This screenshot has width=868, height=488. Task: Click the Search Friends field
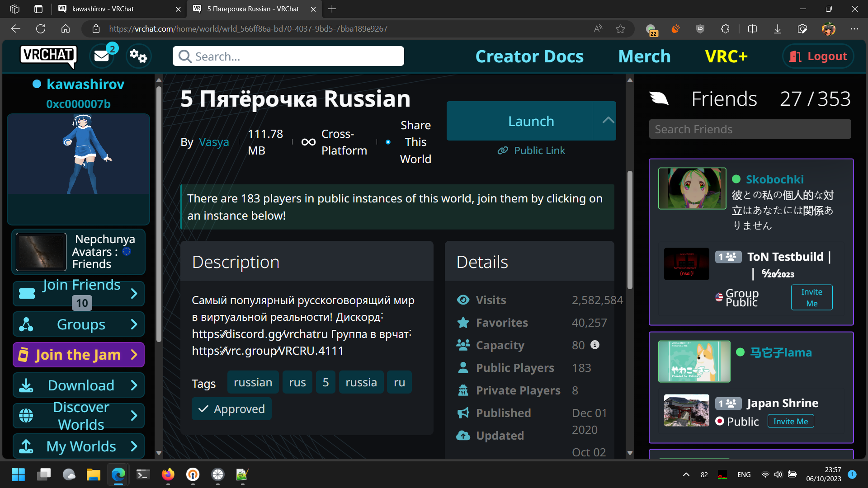click(x=750, y=129)
